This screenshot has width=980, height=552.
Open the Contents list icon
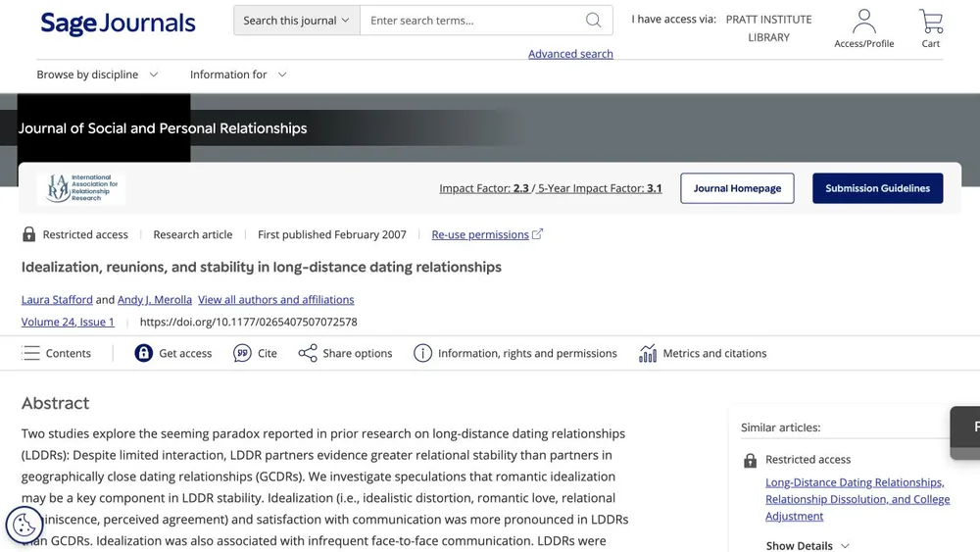point(30,353)
